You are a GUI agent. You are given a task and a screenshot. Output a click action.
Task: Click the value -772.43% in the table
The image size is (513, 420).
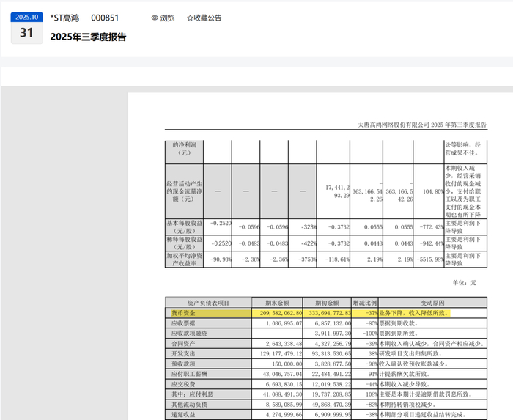point(432,227)
